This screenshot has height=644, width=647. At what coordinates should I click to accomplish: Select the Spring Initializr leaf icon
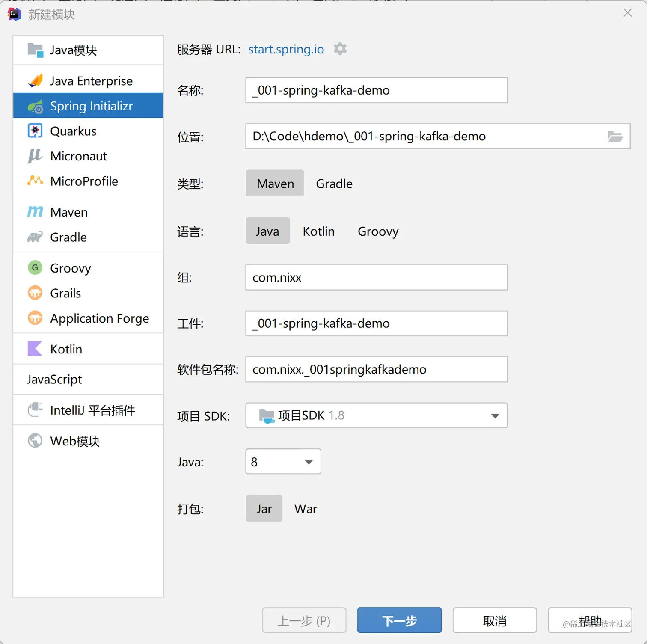pyautogui.click(x=35, y=106)
